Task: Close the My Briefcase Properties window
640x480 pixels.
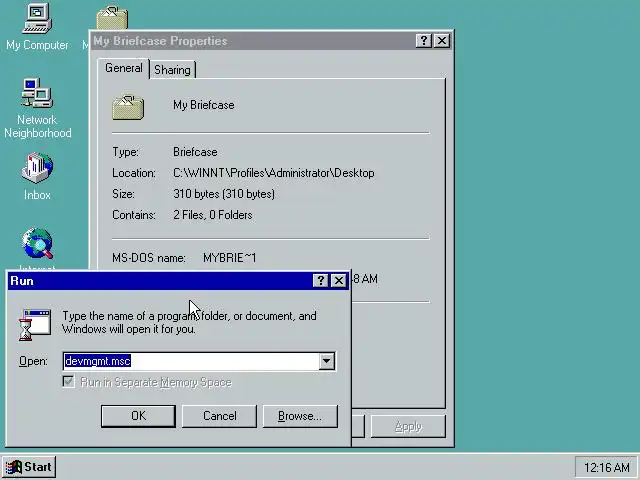Action: (442, 41)
